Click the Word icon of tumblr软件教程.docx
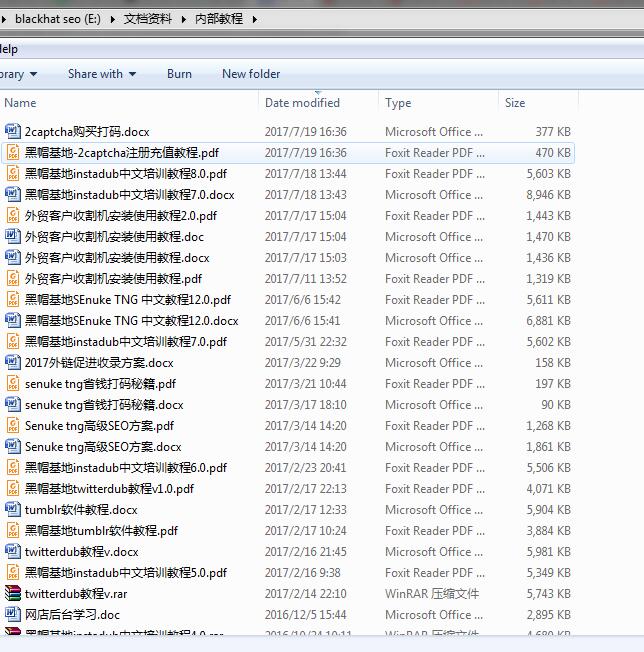The image size is (644, 652). click(12, 509)
